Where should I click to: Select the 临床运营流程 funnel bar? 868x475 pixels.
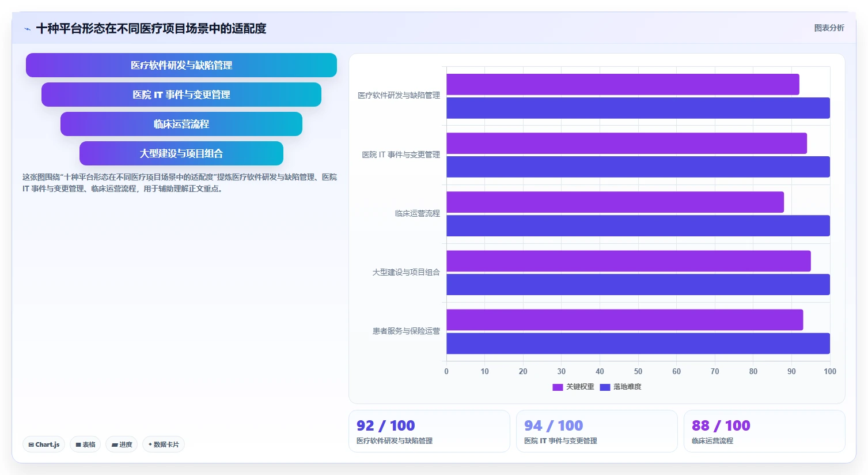pos(181,124)
